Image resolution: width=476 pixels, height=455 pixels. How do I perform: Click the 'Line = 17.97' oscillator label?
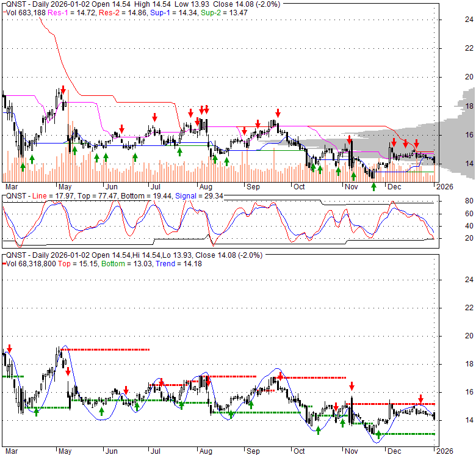pyautogui.click(x=53, y=196)
